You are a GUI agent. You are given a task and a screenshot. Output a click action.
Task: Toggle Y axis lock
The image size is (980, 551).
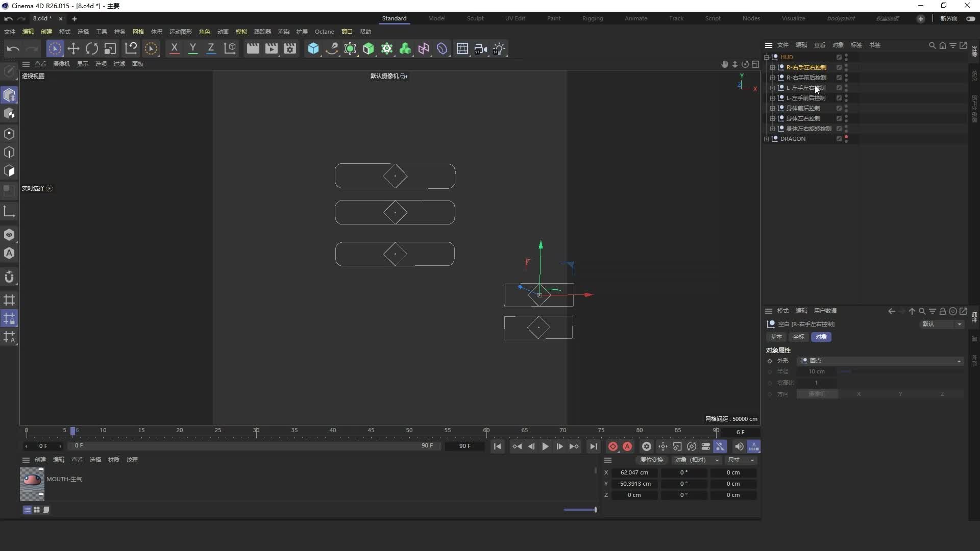point(192,48)
